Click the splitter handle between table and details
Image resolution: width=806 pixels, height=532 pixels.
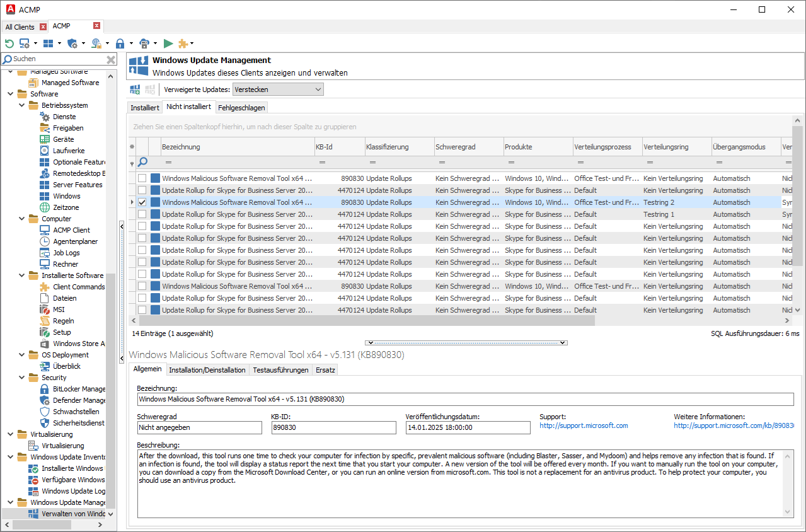[x=466, y=343]
